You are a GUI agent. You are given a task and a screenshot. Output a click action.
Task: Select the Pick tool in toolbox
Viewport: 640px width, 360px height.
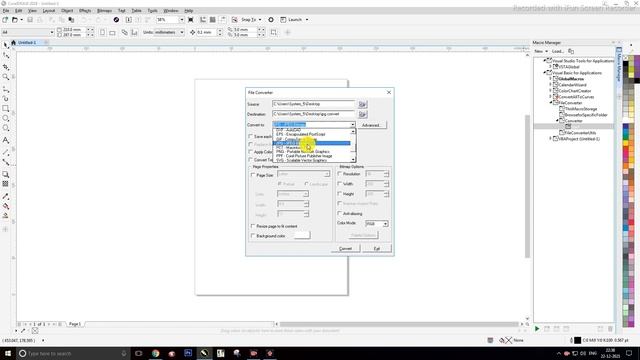point(6,44)
